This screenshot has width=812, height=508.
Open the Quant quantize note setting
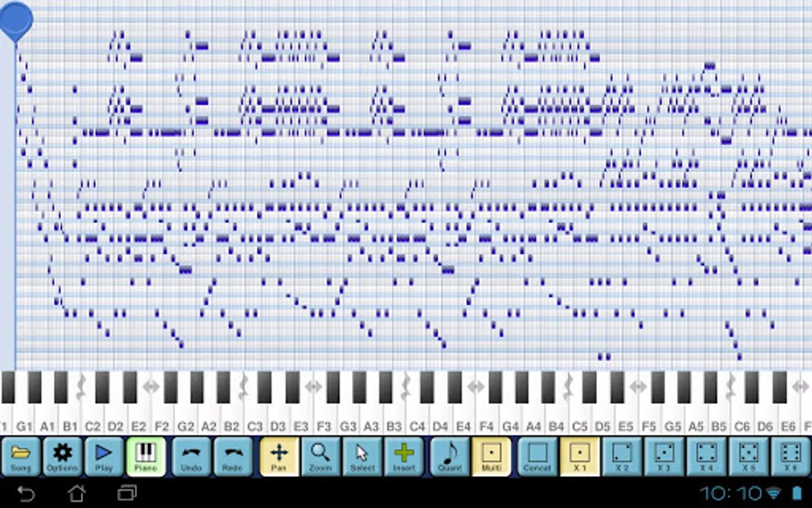click(x=450, y=456)
